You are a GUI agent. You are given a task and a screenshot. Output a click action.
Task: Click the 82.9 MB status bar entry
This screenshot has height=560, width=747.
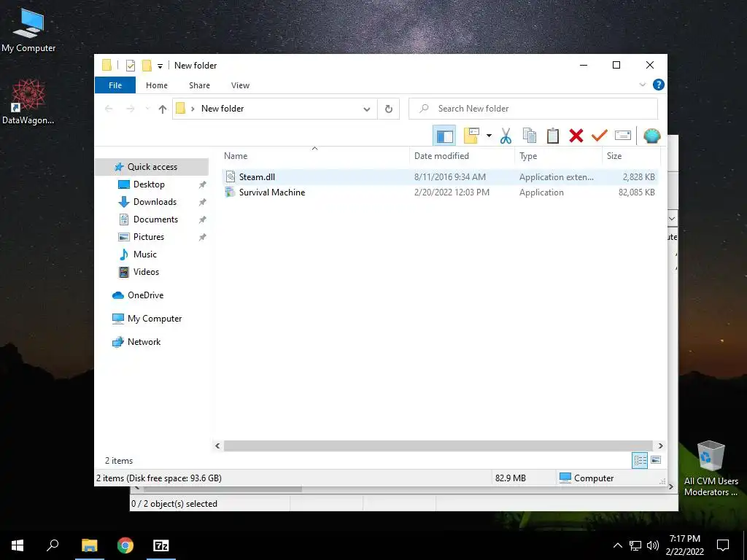click(x=510, y=478)
